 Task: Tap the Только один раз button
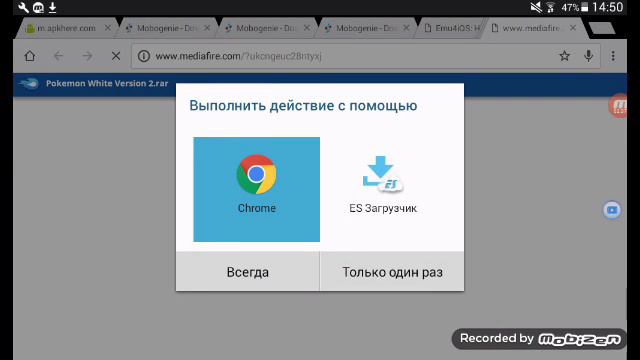coord(392,272)
